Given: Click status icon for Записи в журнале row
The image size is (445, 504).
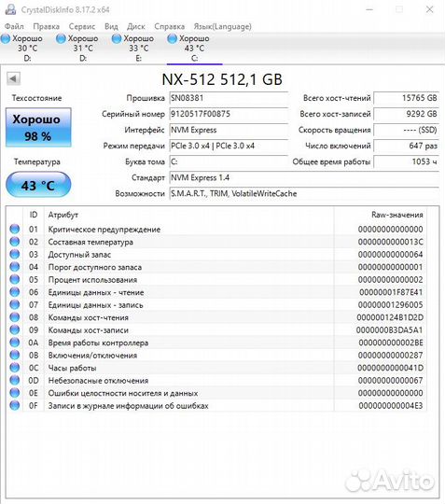Looking at the screenshot, I should pyautogui.click(x=14, y=406).
